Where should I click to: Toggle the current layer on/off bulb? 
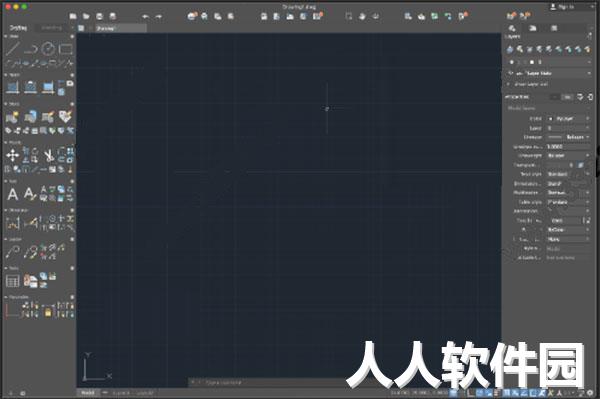pos(512,62)
